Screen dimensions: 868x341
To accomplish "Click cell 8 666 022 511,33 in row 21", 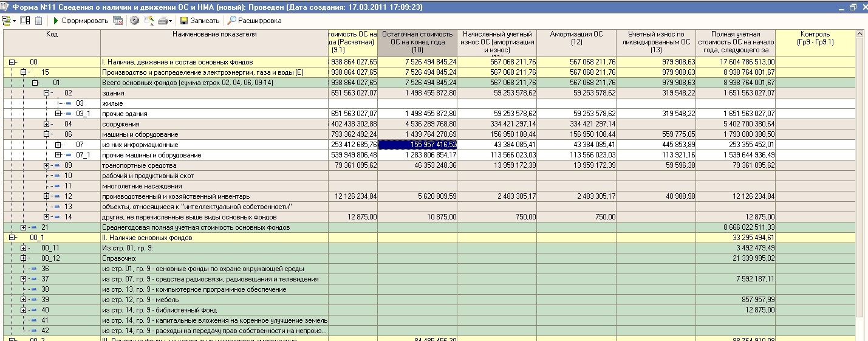I will pyautogui.click(x=736, y=227).
